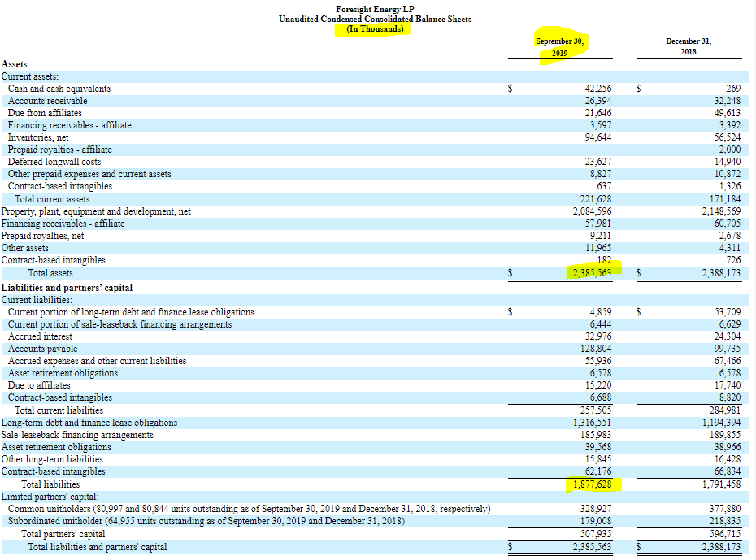Click the 'Current liabilities:' subheading
756x560 pixels.
pos(37,300)
